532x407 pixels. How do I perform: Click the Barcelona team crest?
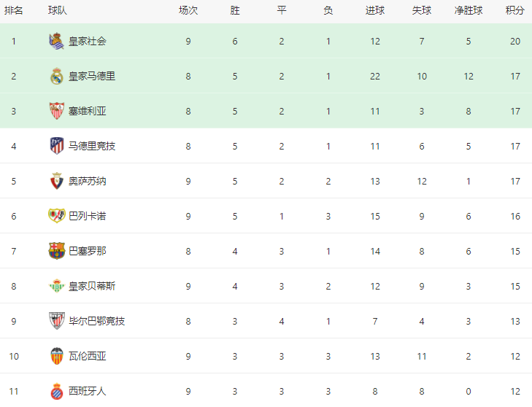(57, 251)
